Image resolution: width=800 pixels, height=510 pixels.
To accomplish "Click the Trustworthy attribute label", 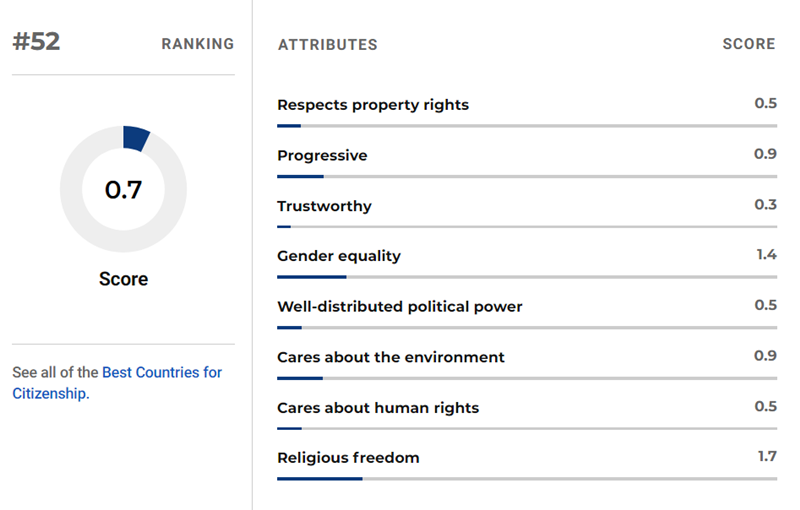I will 324,206.
